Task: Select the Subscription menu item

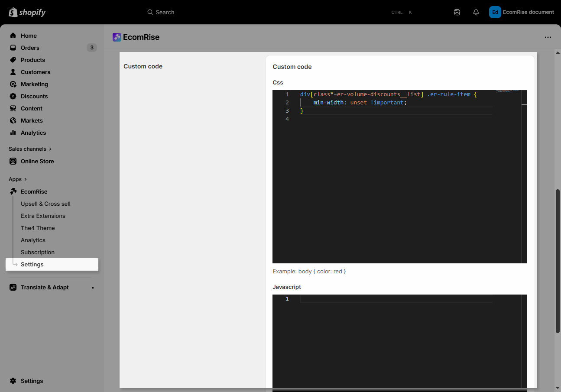Action: [38, 252]
